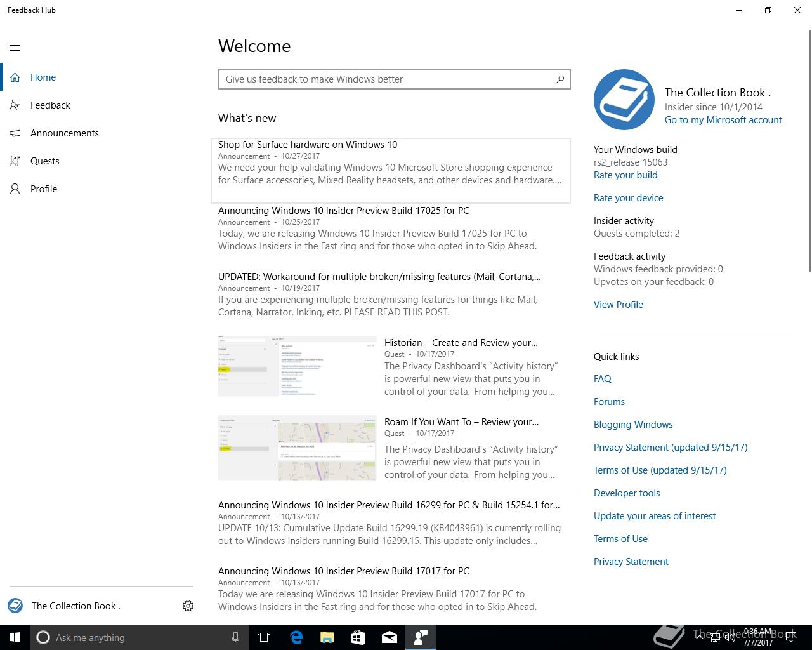Open File Explorer from the taskbar
This screenshot has height=650, width=812.
click(327, 637)
